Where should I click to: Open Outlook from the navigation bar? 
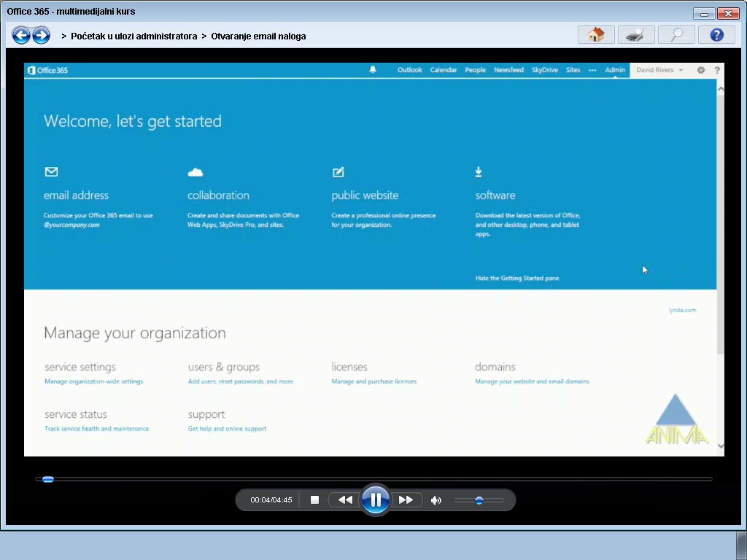tap(409, 70)
